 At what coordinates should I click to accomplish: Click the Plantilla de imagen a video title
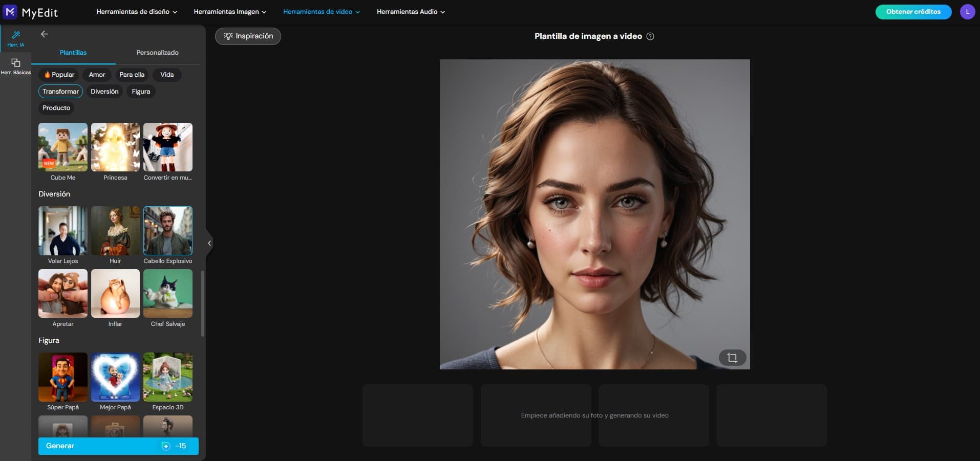[x=588, y=36]
